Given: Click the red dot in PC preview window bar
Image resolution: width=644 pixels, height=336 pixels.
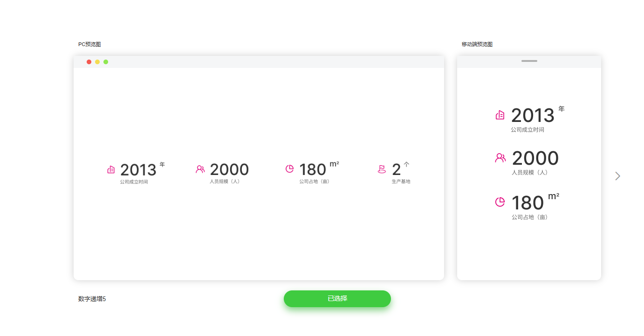Looking at the screenshot, I should tap(89, 62).
